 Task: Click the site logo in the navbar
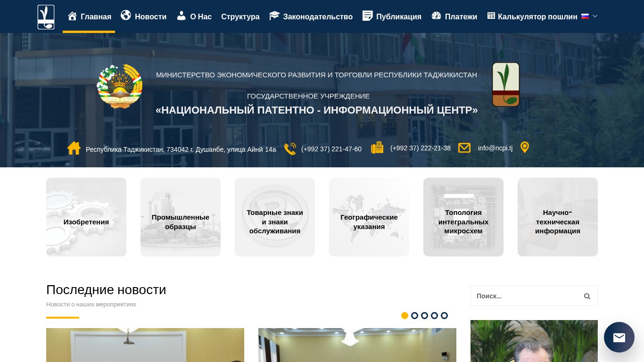pos(46,17)
